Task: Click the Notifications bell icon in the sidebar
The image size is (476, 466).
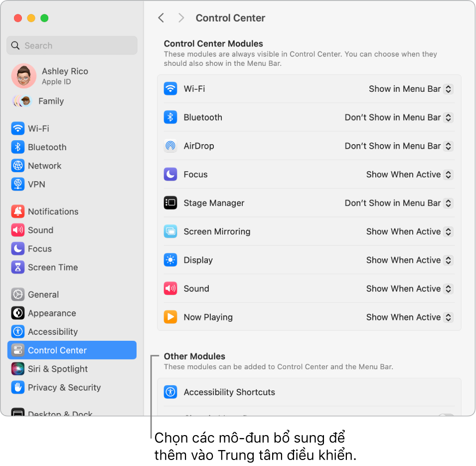Action: [18, 212]
